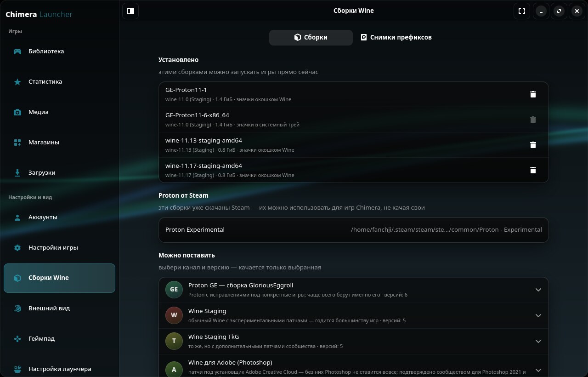Click the fullscreen icon in title bar
The width and height of the screenshot is (588, 377).
point(522,11)
